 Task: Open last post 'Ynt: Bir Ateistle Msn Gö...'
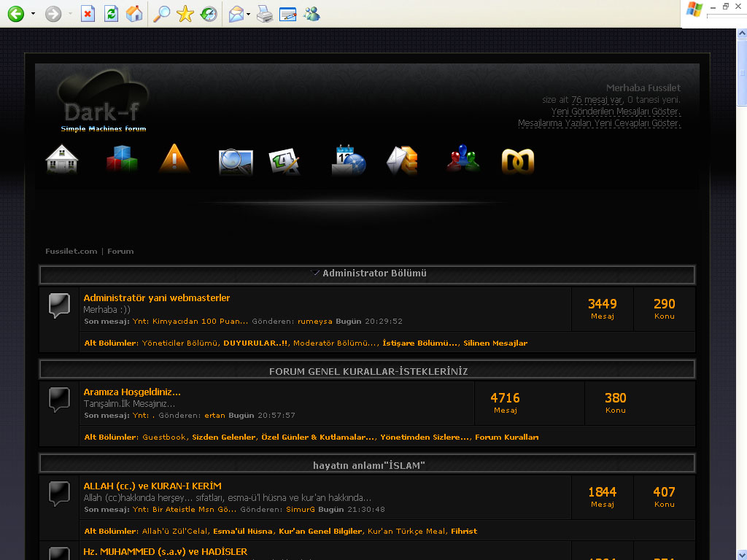click(185, 510)
